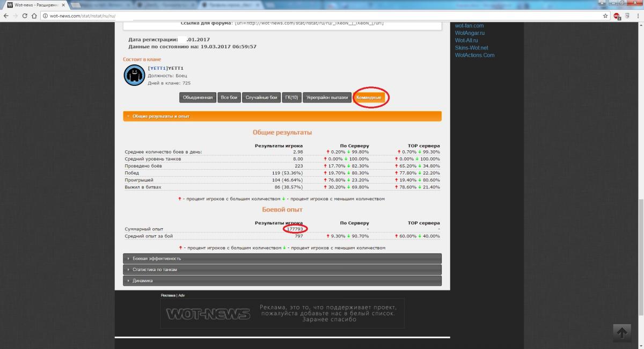644x349 pixels.
Task: Click the Средний опыт за бой value 797
Action: [x=298, y=236]
